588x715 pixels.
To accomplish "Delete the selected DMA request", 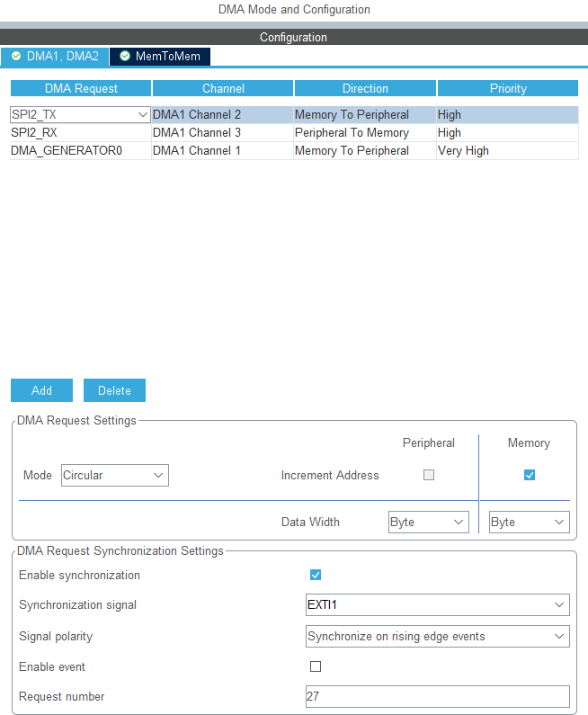I will [x=114, y=390].
